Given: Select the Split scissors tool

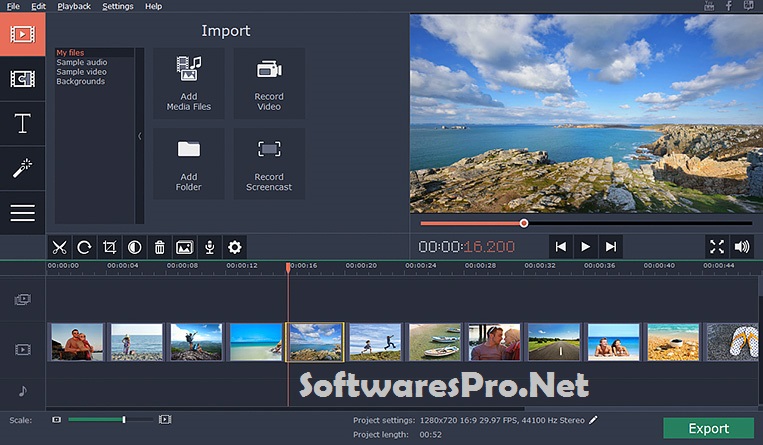Looking at the screenshot, I should coord(59,247).
